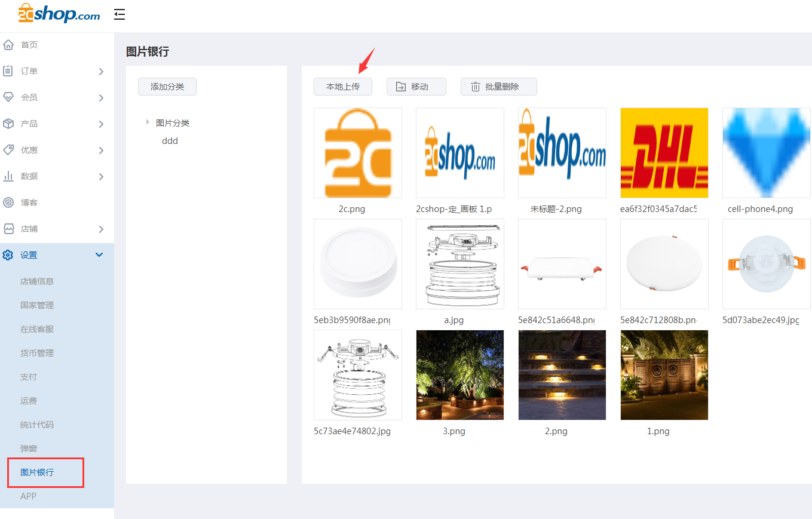
Task: Expand the 会员 menu chevron
Action: click(x=101, y=98)
